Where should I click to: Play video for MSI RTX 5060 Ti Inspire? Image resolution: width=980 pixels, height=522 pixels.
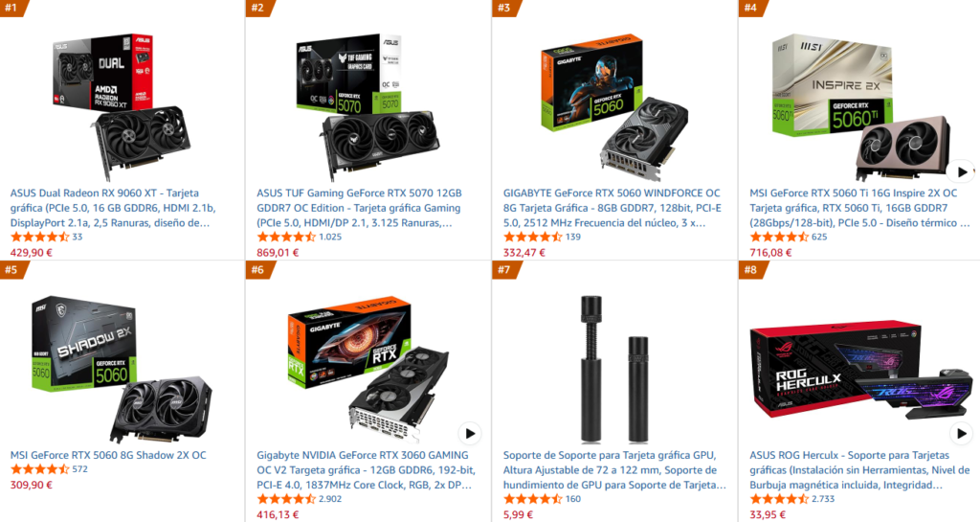[x=961, y=171]
